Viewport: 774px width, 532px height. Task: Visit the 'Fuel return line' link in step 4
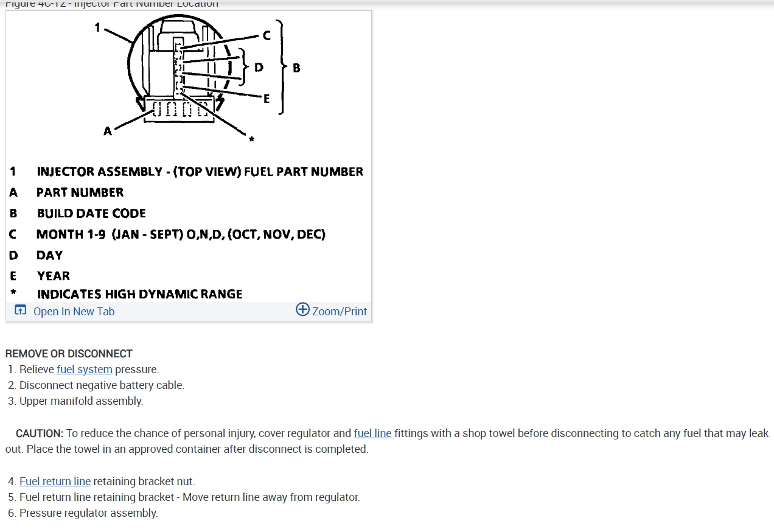tap(55, 481)
